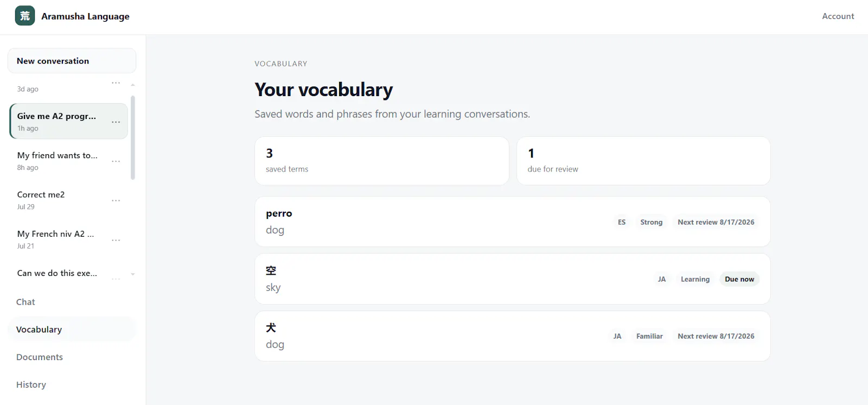The image size is (868, 405).
Task: Click the 'Due now' badge for 空
Action: tap(739, 279)
